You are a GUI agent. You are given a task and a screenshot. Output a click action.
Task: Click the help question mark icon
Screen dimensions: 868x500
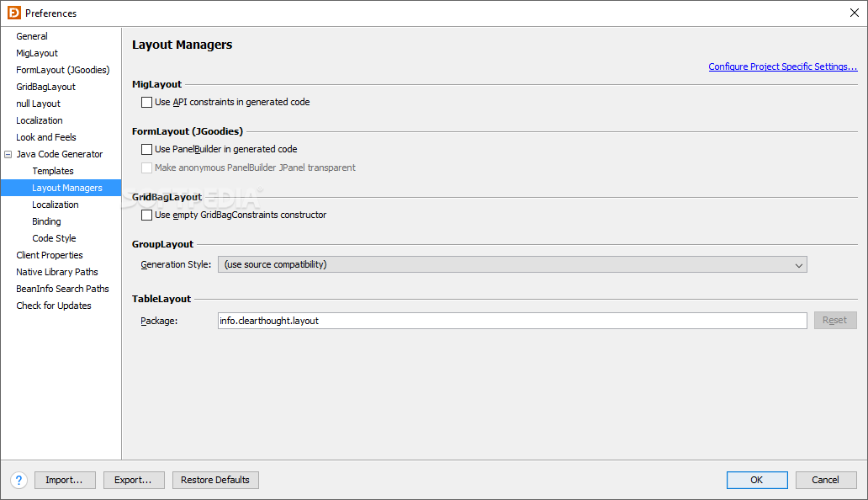(x=19, y=480)
